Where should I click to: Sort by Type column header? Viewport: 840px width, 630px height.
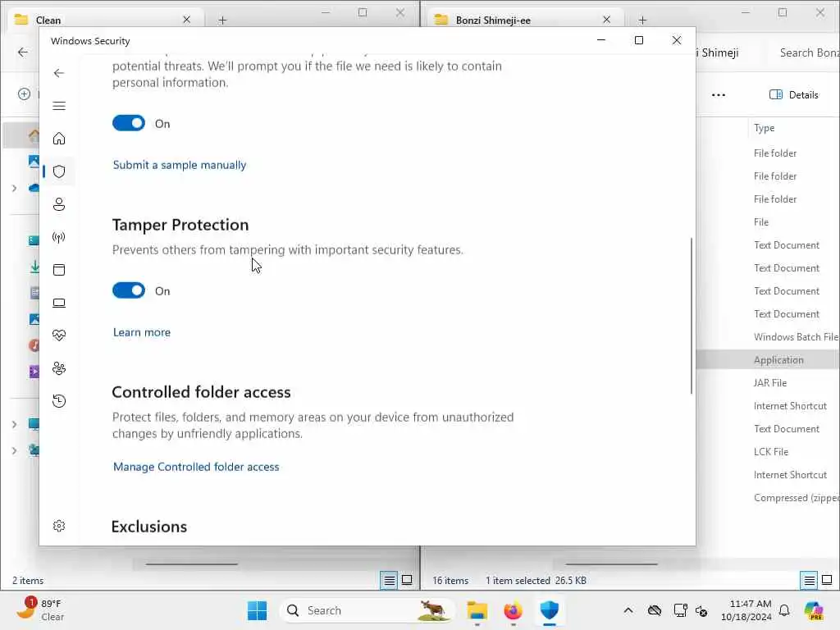(x=764, y=128)
